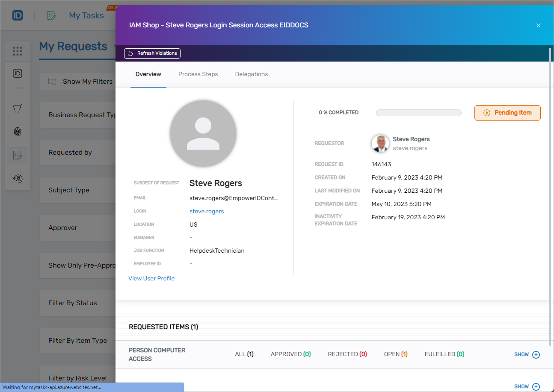This screenshot has width=554, height=392.
Task: Click the Refresh Violations button
Action: coord(152,53)
